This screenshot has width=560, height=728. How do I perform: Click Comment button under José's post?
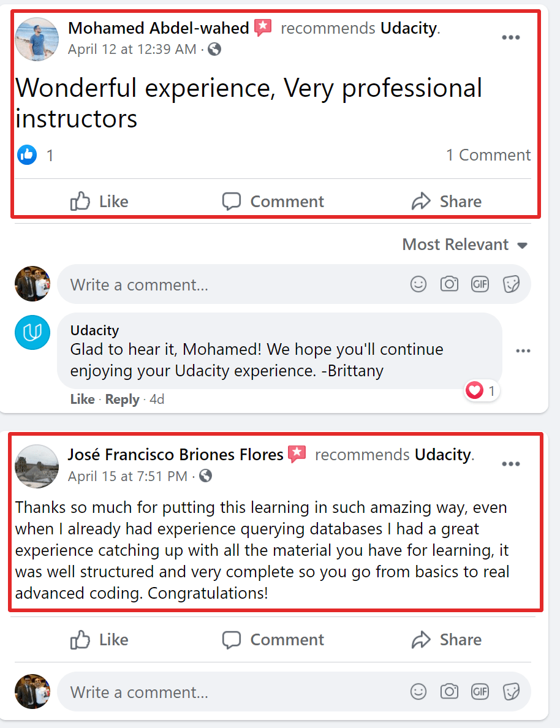[273, 640]
